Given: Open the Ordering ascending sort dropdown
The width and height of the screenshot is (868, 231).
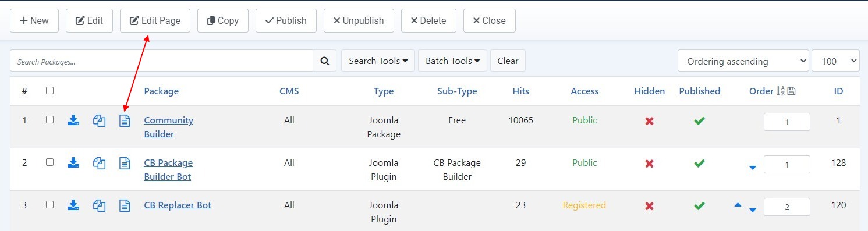Looking at the screenshot, I should [x=743, y=61].
